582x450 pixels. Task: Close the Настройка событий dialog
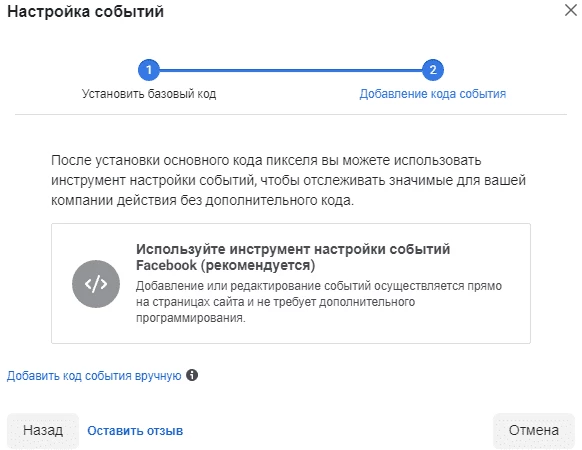571,10
